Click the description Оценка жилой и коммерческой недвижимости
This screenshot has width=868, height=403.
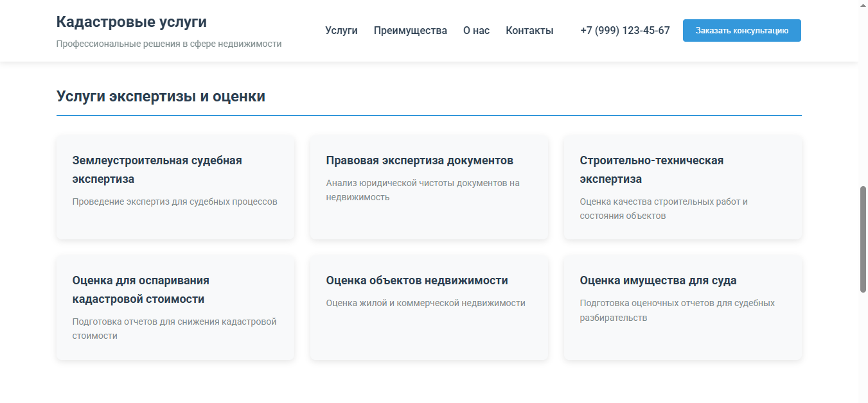click(426, 302)
